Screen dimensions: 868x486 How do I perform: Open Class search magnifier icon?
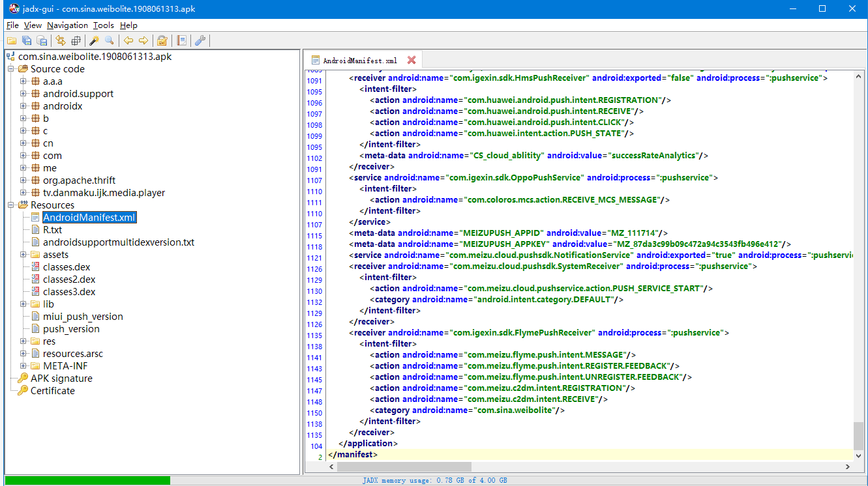pos(110,40)
